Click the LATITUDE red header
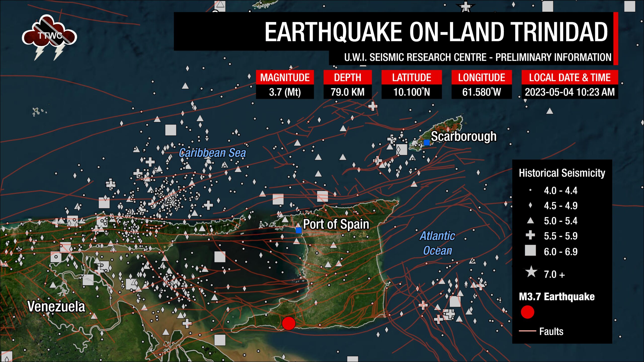644x362 pixels. pos(412,77)
